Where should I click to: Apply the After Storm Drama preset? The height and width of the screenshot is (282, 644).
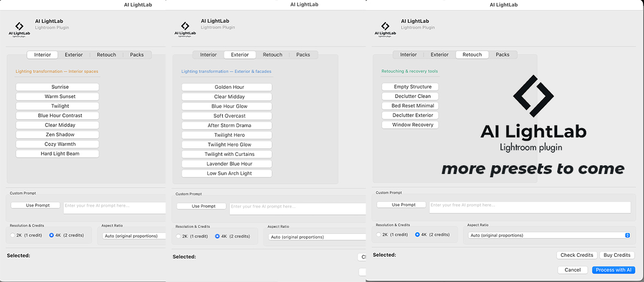click(x=226, y=125)
